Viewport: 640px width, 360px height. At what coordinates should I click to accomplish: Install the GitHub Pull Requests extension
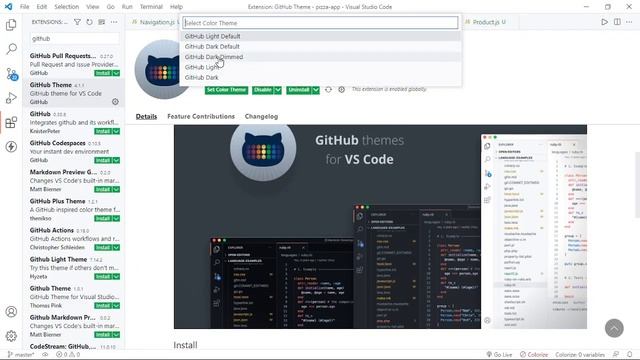point(103,73)
